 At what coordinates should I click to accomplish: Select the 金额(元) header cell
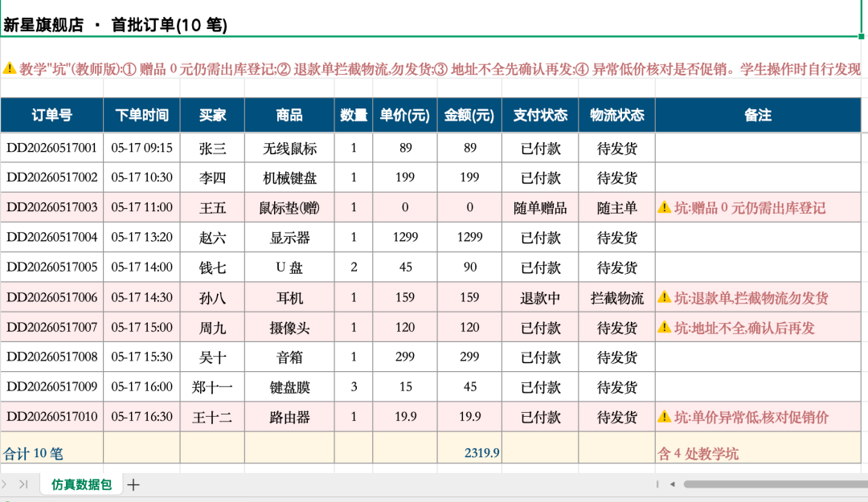469,115
